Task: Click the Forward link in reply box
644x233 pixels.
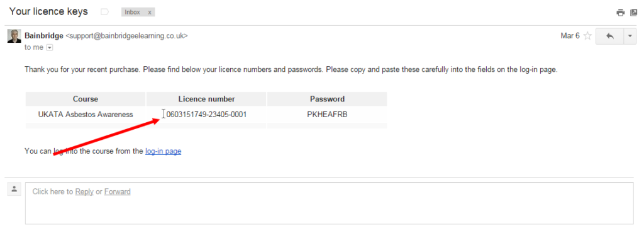Action: click(118, 191)
